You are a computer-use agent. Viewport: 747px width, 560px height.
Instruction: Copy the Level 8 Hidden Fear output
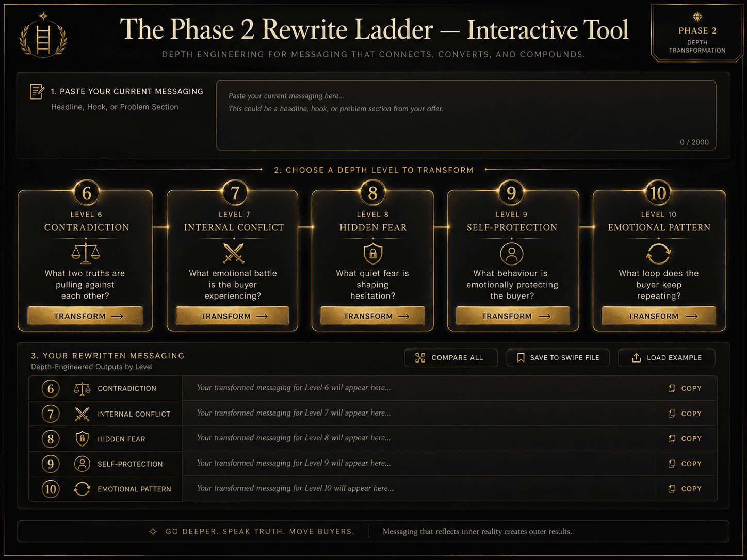(685, 438)
